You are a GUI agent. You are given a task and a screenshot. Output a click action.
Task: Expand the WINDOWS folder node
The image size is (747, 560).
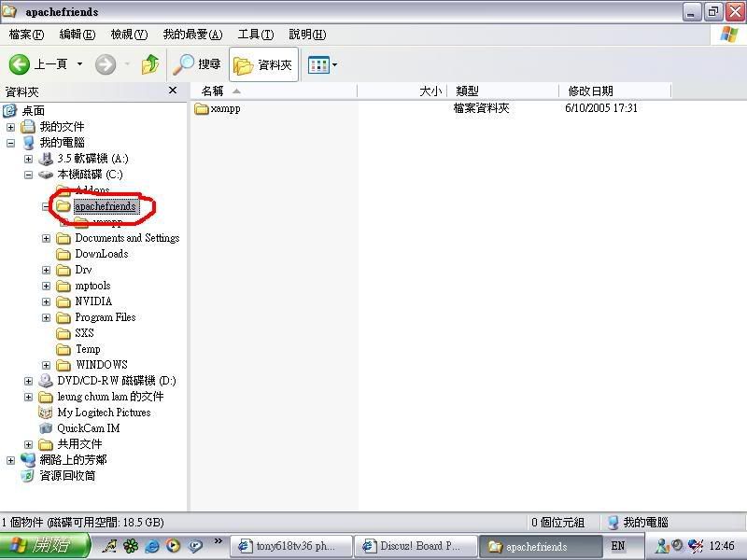(46, 365)
